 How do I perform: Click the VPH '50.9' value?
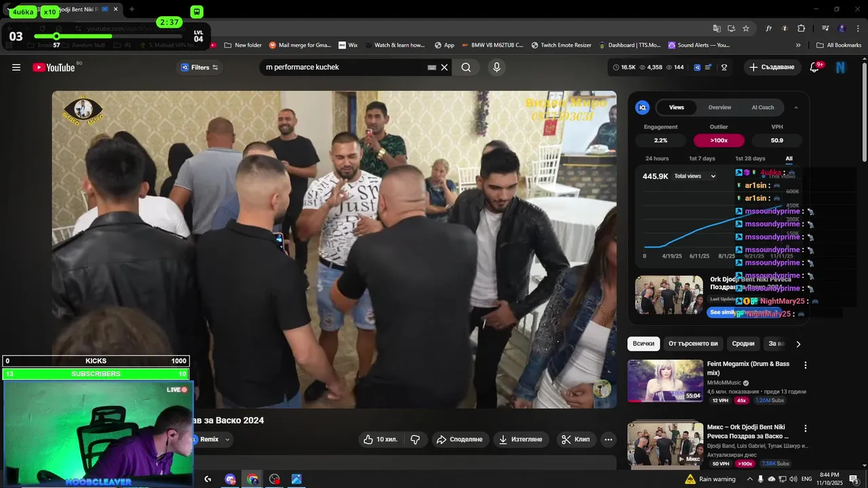[777, 140]
